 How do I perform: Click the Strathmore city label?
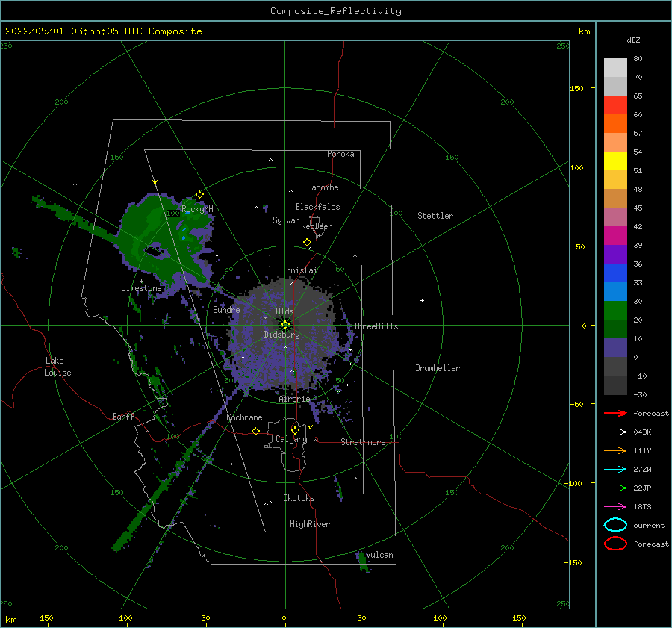364,442
